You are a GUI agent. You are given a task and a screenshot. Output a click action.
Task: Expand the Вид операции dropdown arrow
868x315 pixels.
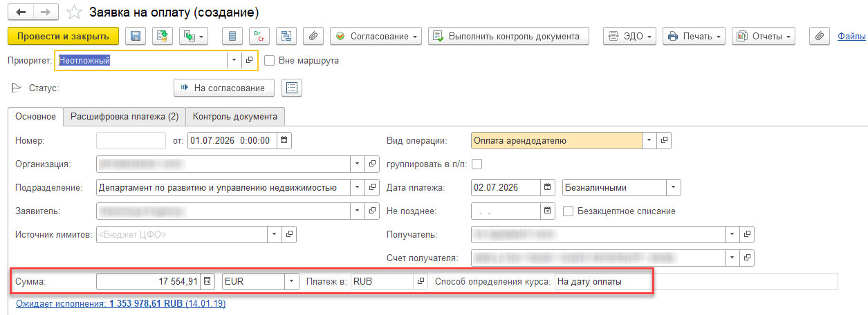click(649, 140)
